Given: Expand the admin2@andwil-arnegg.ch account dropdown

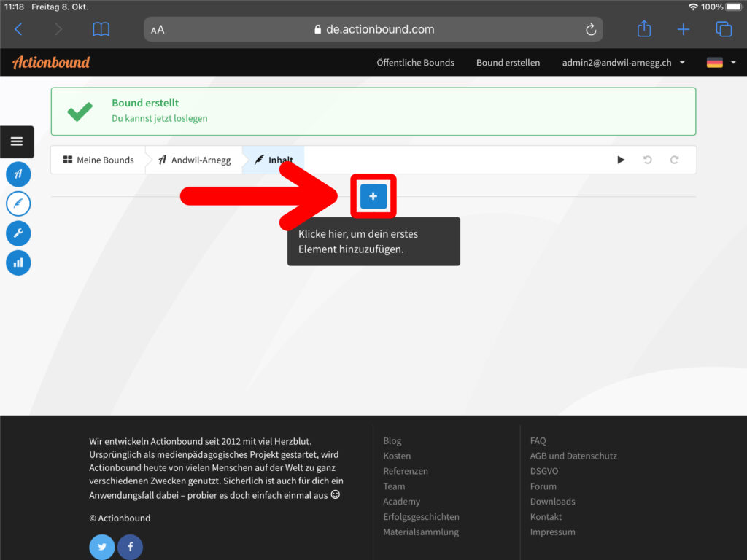Looking at the screenshot, I should click(x=623, y=63).
